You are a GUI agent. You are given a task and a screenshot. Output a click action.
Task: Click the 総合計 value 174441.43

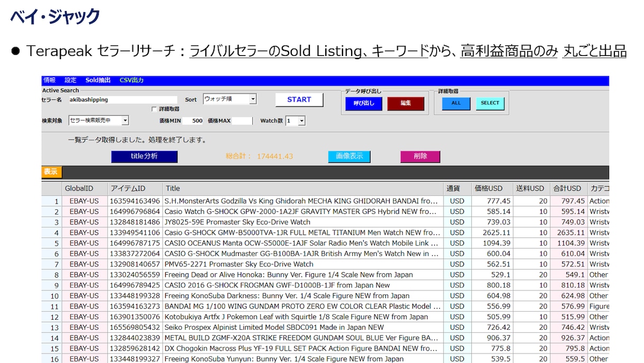[274, 156]
